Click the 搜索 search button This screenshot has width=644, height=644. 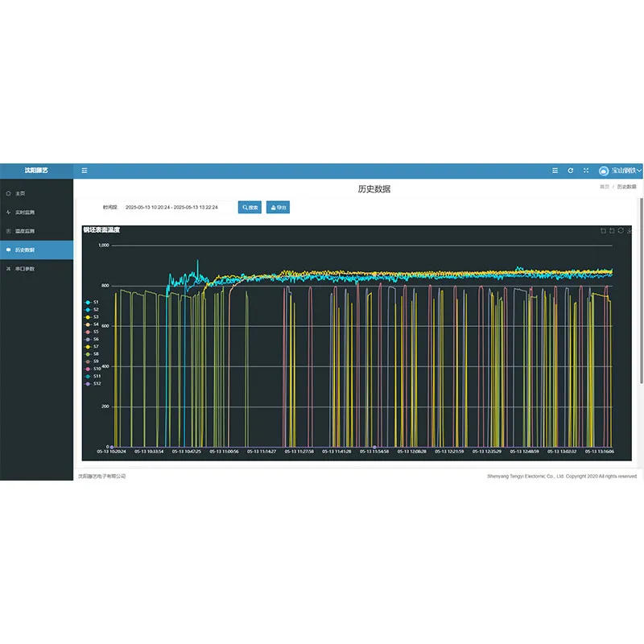(x=250, y=208)
